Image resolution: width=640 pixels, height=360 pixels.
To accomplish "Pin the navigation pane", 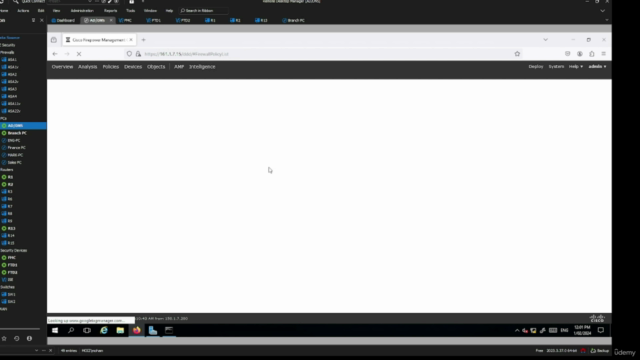I will coord(33,20).
